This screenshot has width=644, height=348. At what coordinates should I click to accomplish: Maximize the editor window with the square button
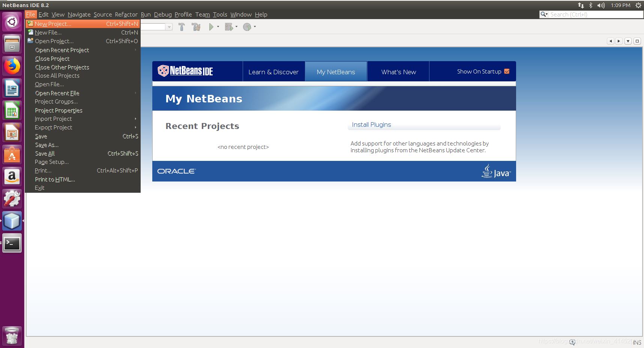click(x=637, y=41)
